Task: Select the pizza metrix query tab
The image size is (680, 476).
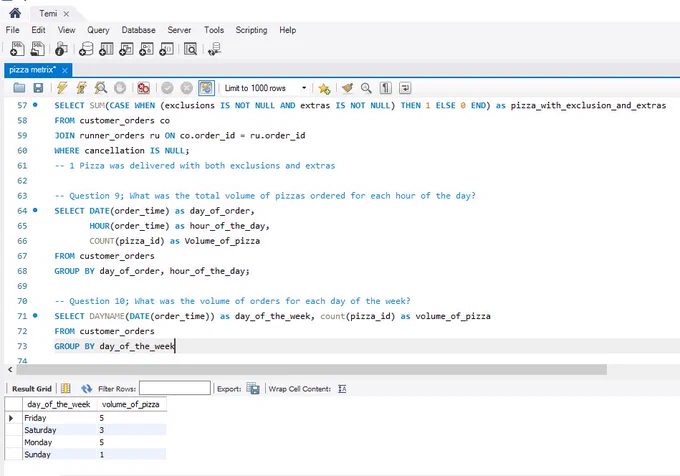Action: [33, 70]
